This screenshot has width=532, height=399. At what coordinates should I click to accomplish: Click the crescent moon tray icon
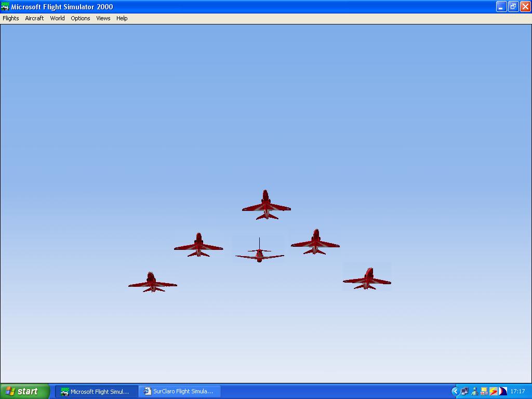tap(503, 392)
